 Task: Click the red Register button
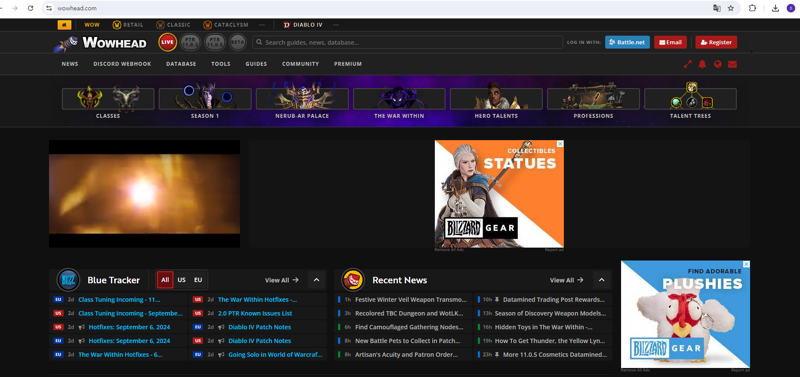[x=716, y=42]
